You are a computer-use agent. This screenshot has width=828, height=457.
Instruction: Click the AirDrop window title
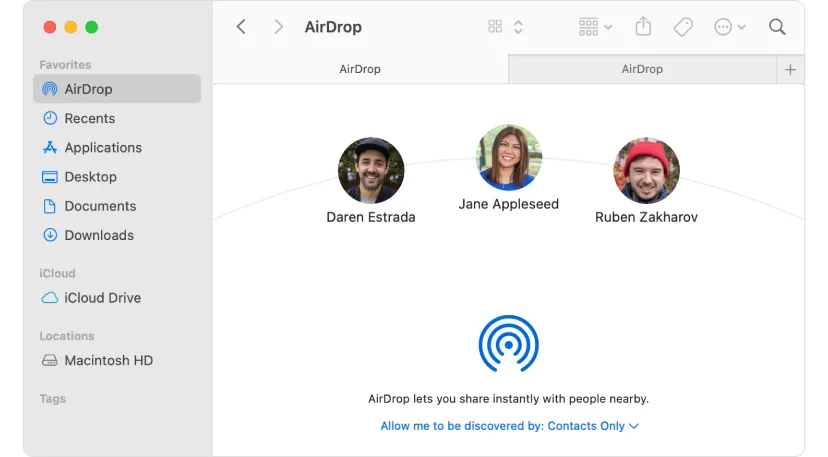(x=333, y=27)
